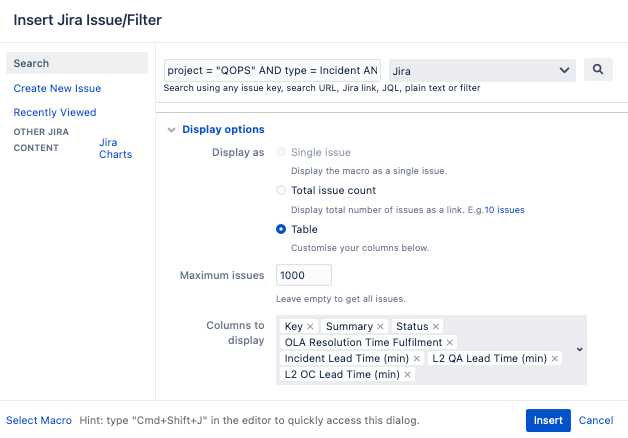This screenshot has width=628, height=438.
Task: Click the L2 OC Lead Time (min) label
Action: (x=342, y=375)
